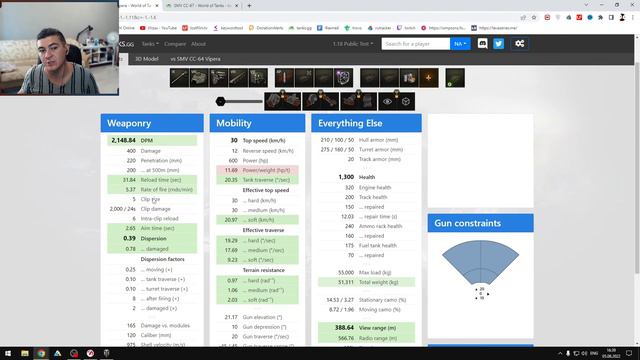Click the browser address bar
Viewport: 640px width, 360px height.
[318, 18]
